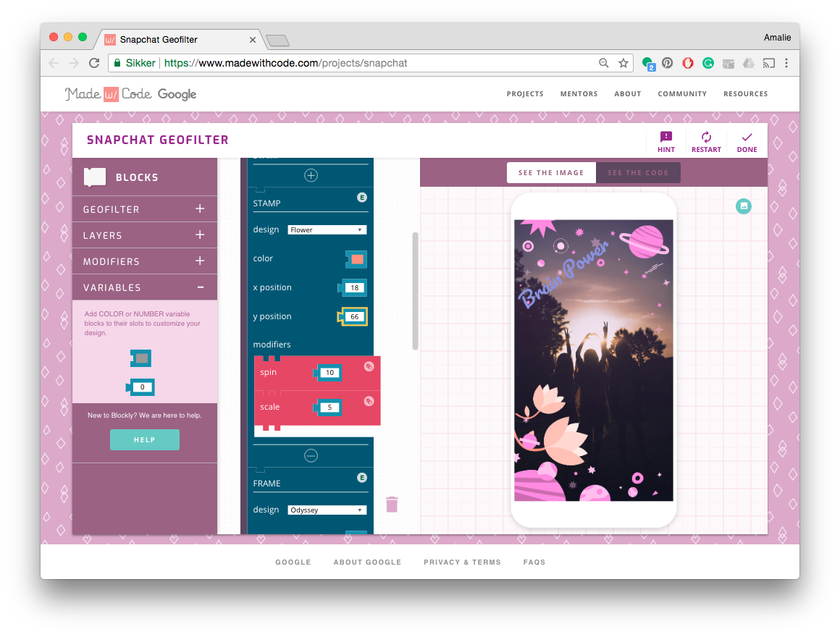Bookmark this page with the star
Viewport: 840px width, 637px height.
[x=623, y=63]
